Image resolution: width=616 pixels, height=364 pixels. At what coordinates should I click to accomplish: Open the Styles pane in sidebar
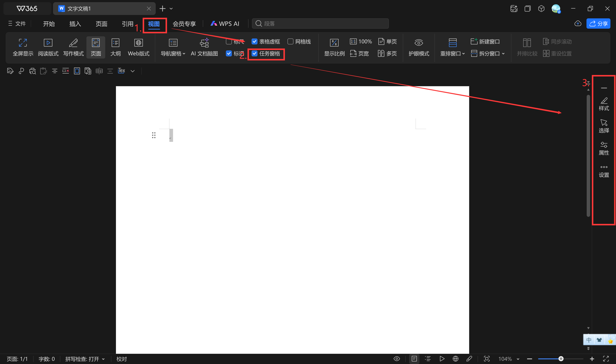coord(604,104)
